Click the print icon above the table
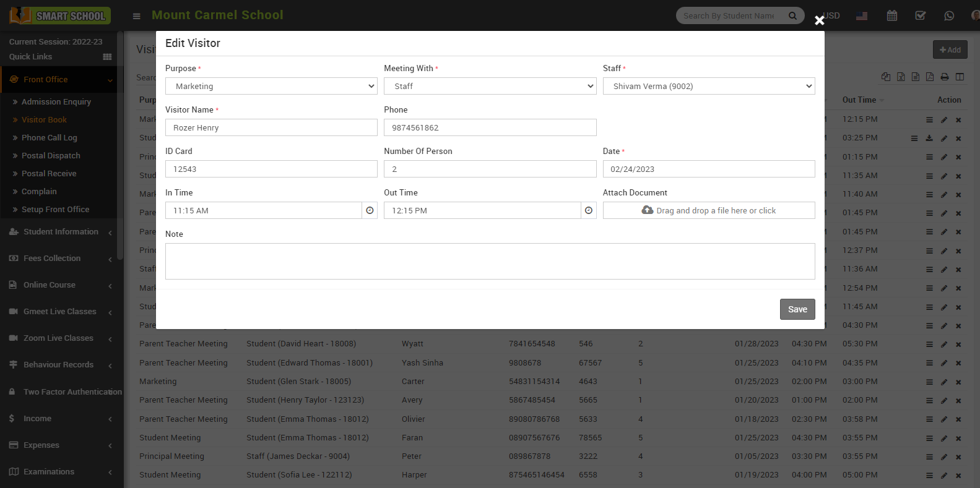The image size is (980, 488). [945, 77]
